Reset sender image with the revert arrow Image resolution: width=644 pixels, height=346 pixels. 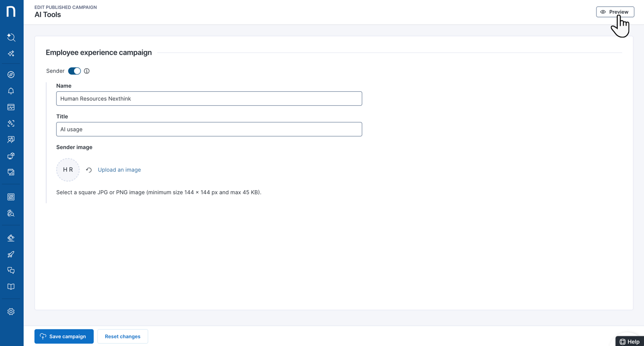pyautogui.click(x=89, y=170)
